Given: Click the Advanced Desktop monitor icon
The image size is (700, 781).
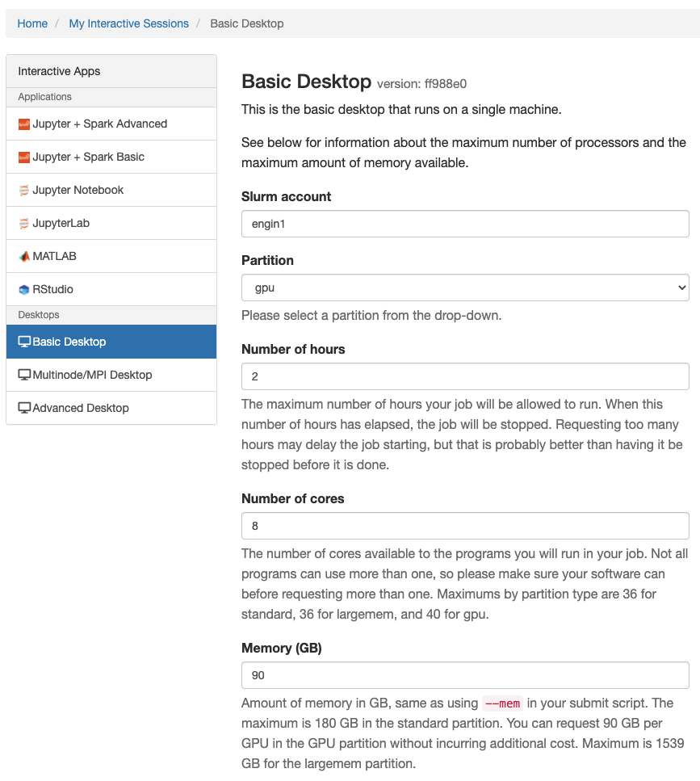Looking at the screenshot, I should (x=24, y=408).
